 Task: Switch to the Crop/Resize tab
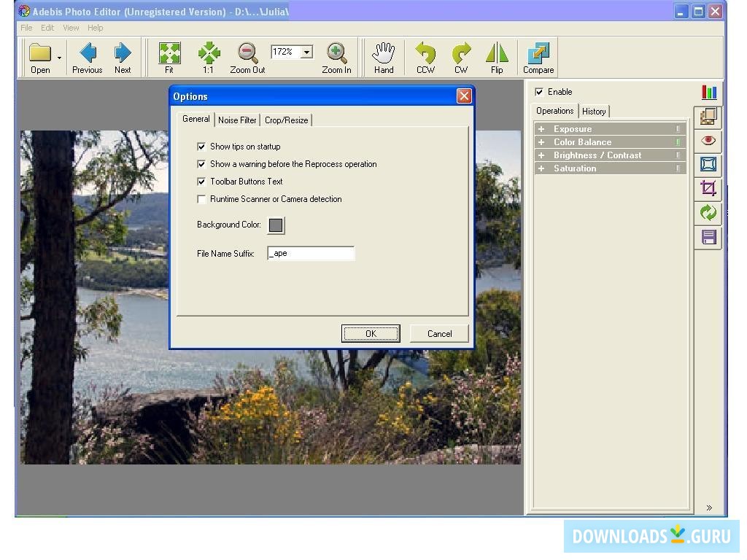tap(286, 120)
